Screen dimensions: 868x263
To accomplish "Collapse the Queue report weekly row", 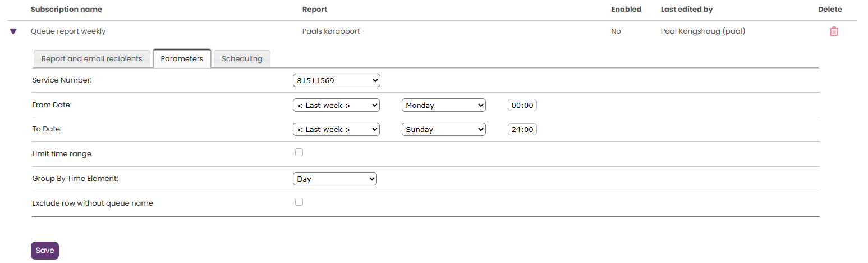I will click(13, 31).
